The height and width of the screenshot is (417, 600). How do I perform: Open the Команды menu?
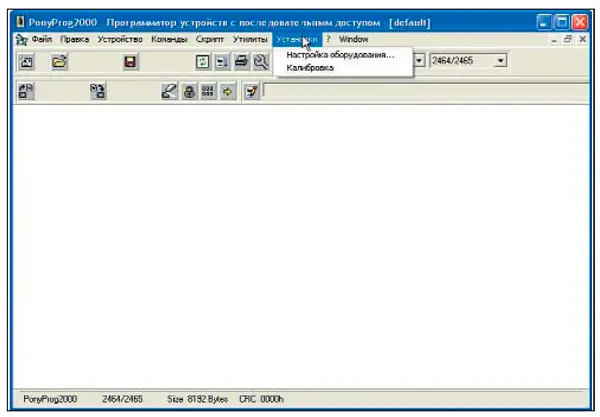coord(169,39)
